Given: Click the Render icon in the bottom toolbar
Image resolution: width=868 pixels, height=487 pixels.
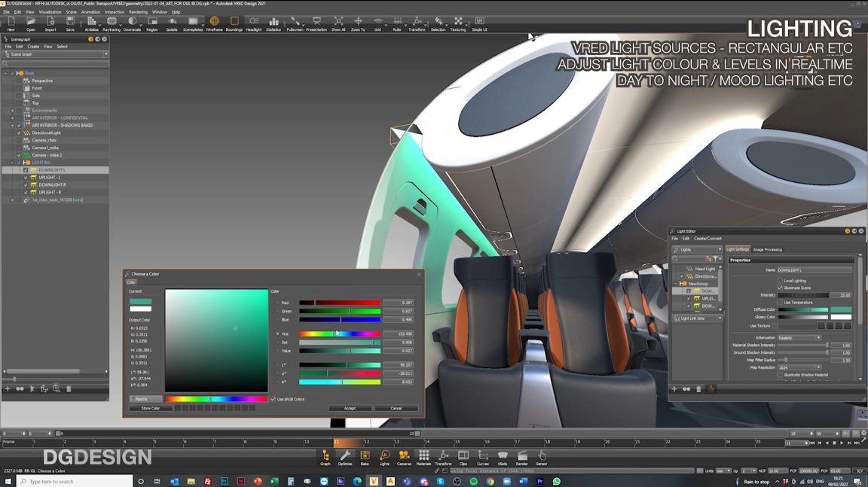Looking at the screenshot, I should [x=523, y=454].
